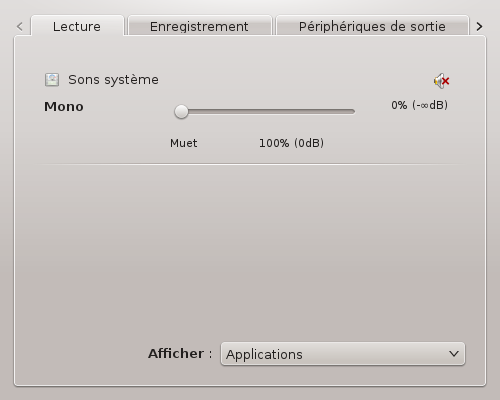This screenshot has height=400, width=500.
Task: Click the middle of the Mono slider track
Action: [265, 111]
